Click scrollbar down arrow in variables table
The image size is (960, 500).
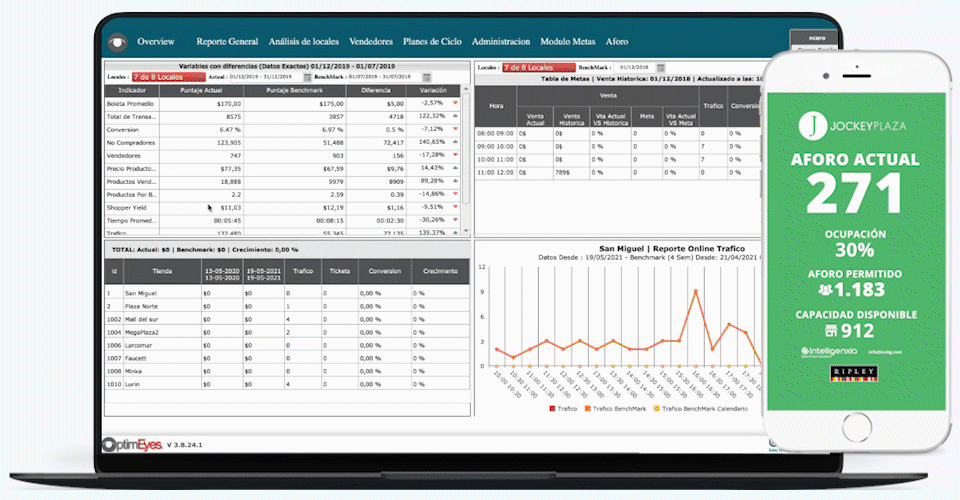(x=465, y=233)
